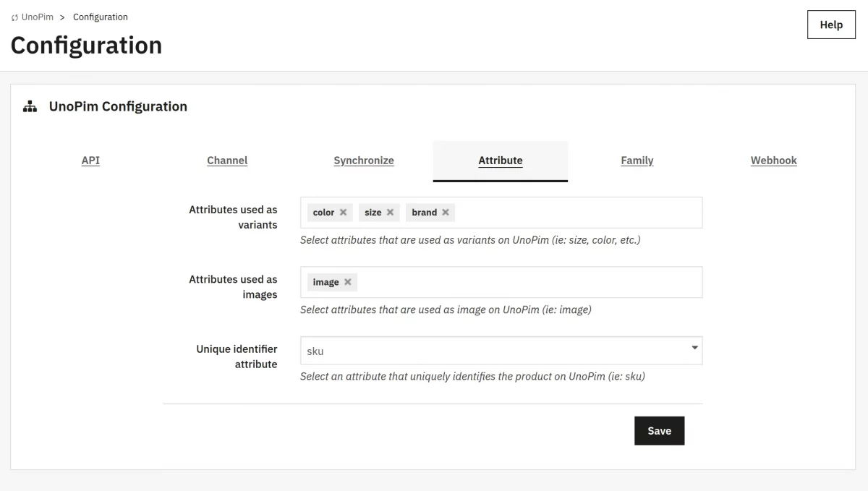Remove the brand variant tag
This screenshot has width=868, height=491.
click(446, 213)
